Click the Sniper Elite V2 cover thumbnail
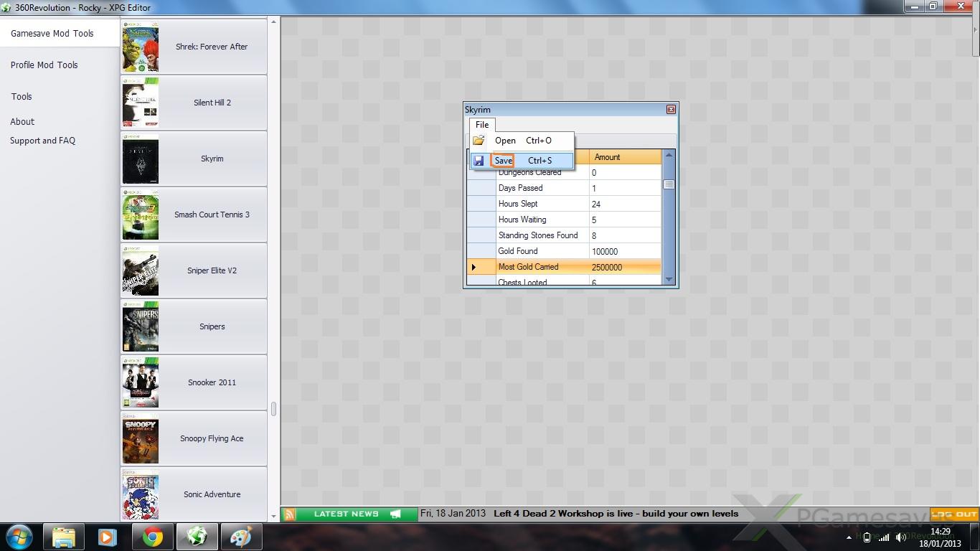The width and height of the screenshot is (980, 551). coord(141,270)
